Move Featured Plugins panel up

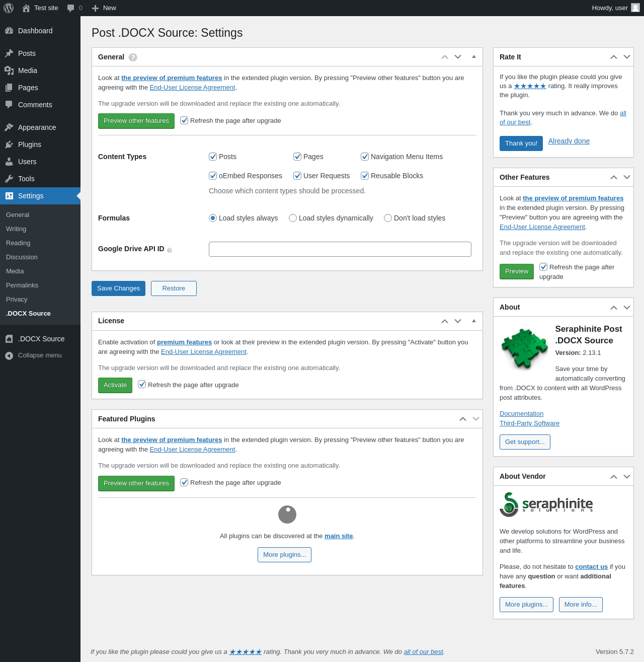[x=463, y=419]
